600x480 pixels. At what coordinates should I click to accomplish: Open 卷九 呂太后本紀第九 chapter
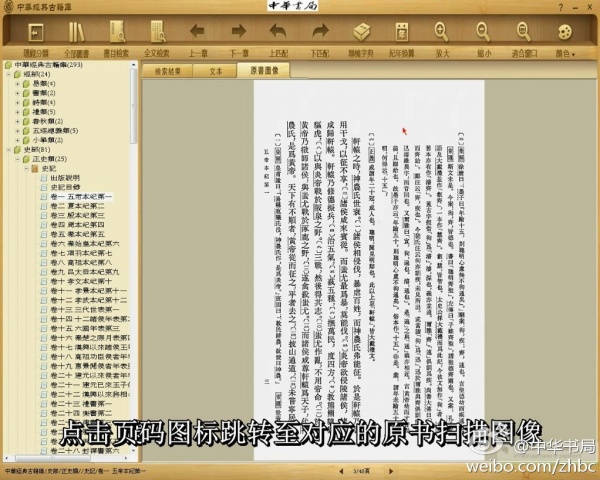[85, 272]
